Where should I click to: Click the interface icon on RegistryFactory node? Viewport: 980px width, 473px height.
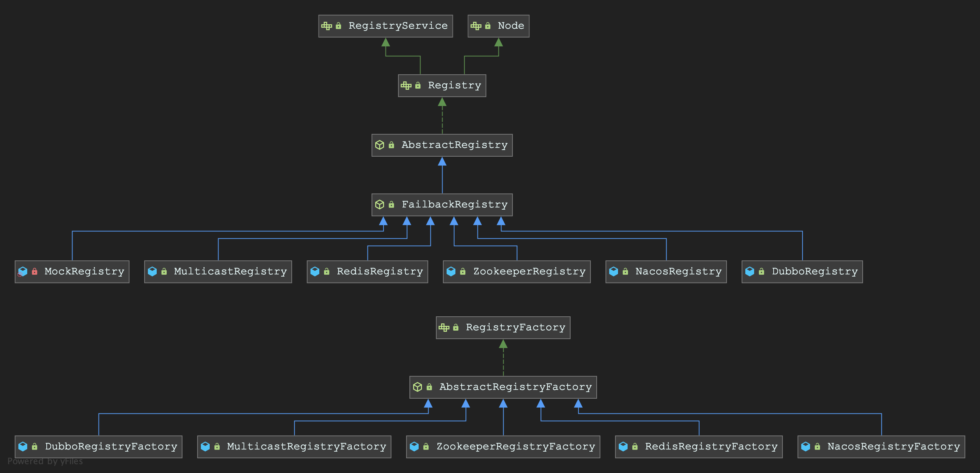[x=444, y=327]
